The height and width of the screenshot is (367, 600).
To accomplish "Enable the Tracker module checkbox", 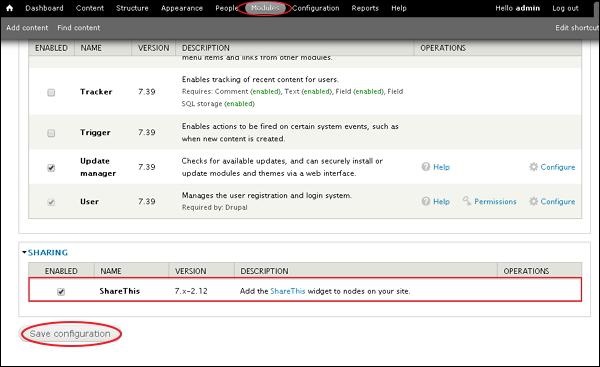I will (x=51, y=92).
